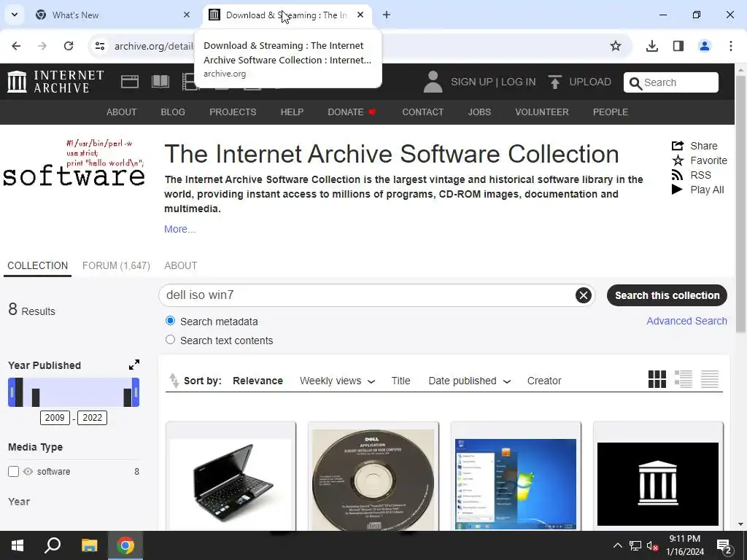The image size is (747, 560).
Task: Click start year 2009 field
Action: 55,418
